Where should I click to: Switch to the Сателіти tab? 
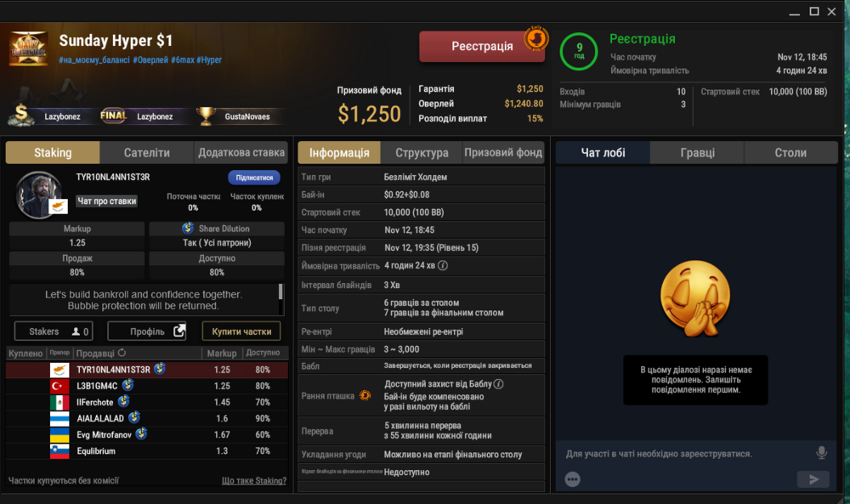tap(146, 153)
